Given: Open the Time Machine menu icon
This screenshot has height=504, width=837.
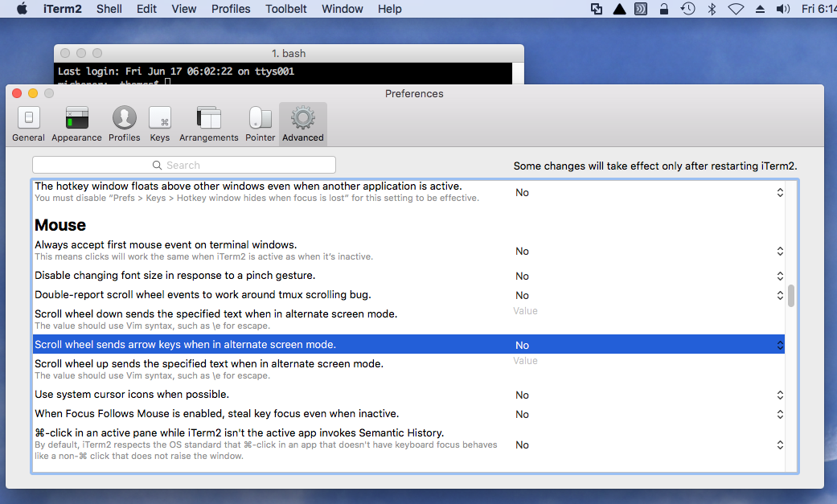Looking at the screenshot, I should click(688, 9).
